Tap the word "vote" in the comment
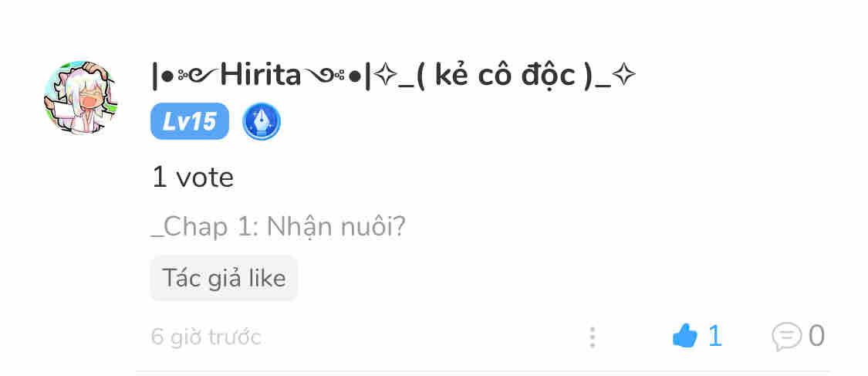This screenshot has height=376, width=868. pos(204,178)
